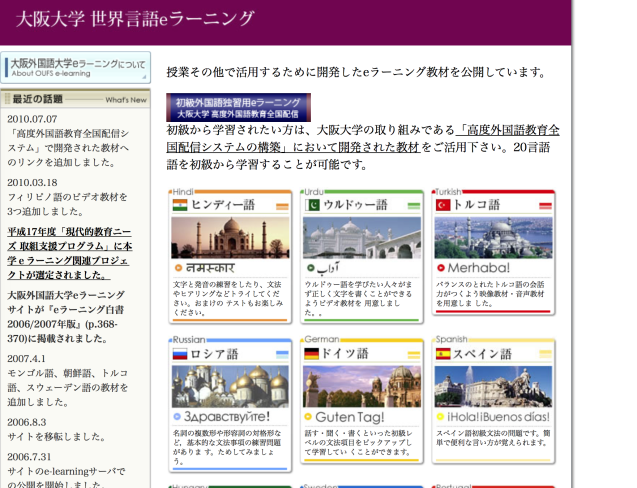
Task: Click green stripe icon on Urdu card header
Action: click(x=414, y=206)
